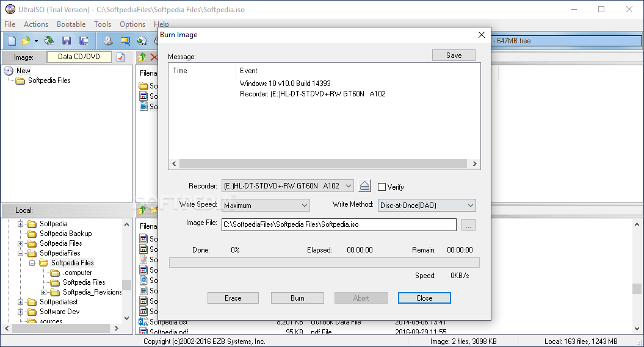
Task: Click Local tree scroll down arrow
Action: point(126,318)
